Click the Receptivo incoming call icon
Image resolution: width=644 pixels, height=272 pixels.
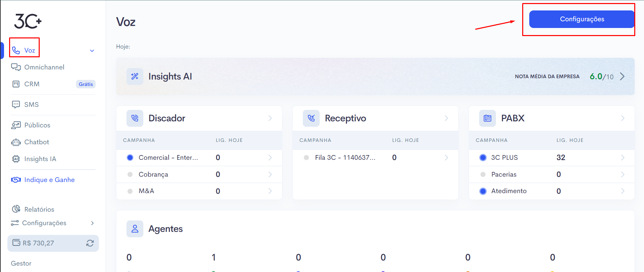311,118
